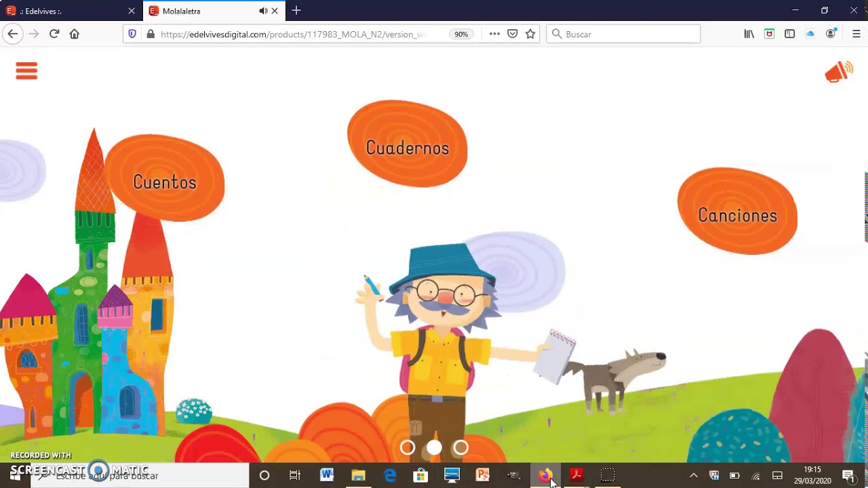Screen dimensions: 868x488
Task: Open Microsoft Store from the taskbar
Action: (x=420, y=475)
